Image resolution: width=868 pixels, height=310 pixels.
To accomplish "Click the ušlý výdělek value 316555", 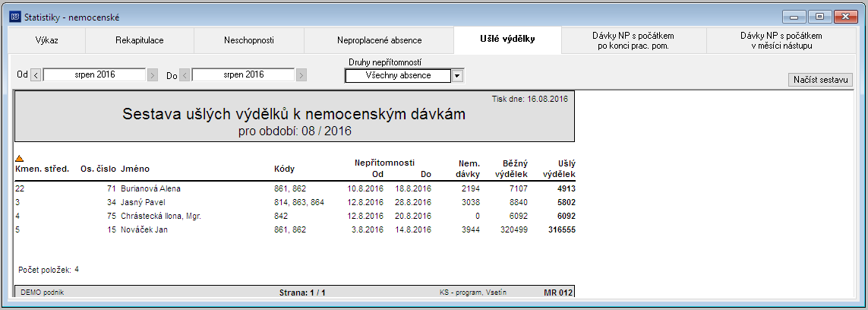I will click(x=562, y=229).
